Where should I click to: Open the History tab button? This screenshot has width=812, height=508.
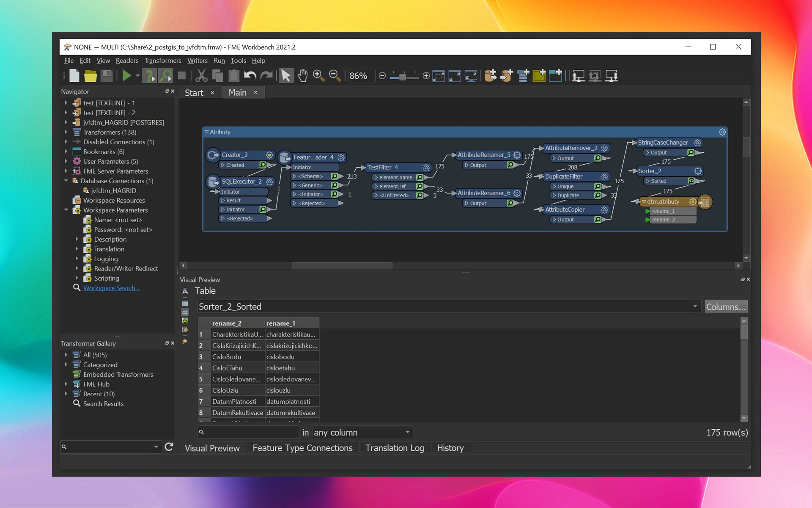coord(450,448)
